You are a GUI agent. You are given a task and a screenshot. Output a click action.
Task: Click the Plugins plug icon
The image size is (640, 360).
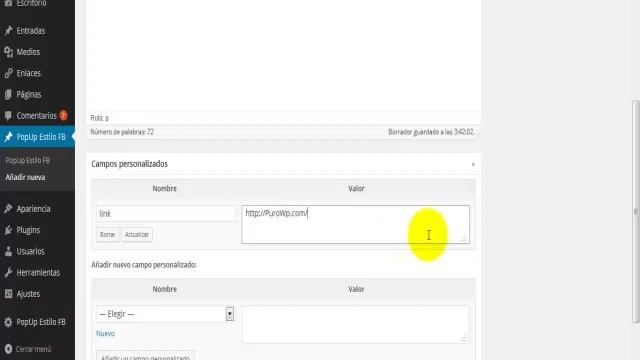click(x=8, y=230)
